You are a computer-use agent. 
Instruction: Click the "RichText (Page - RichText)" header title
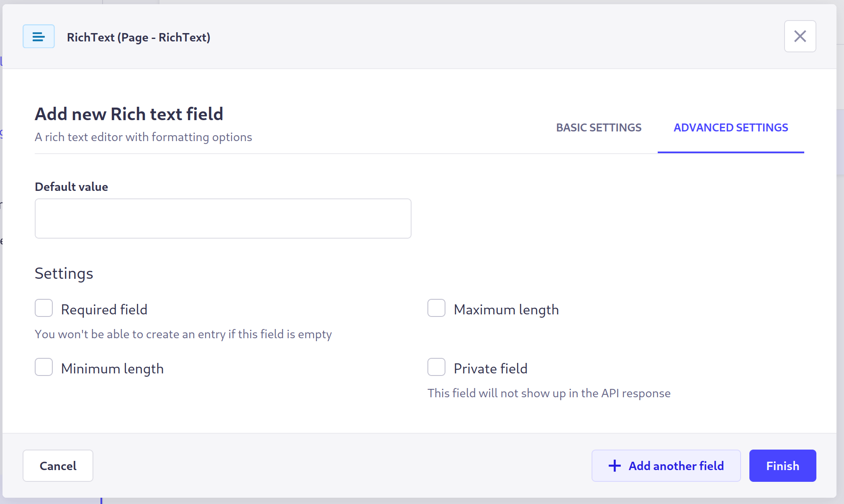point(139,37)
